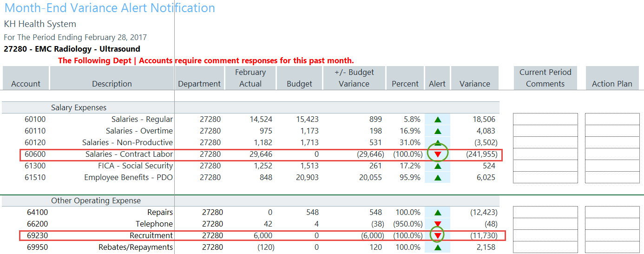Click the Current Period Comments box for Salaries - Regular

coord(545,119)
